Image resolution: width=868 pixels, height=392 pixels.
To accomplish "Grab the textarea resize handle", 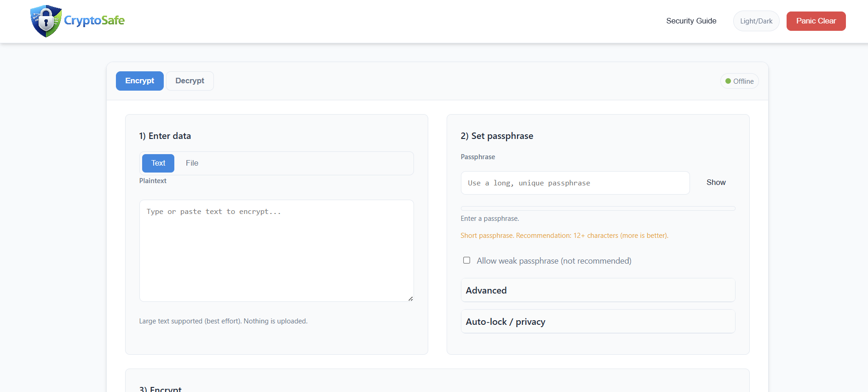I will 410,299.
